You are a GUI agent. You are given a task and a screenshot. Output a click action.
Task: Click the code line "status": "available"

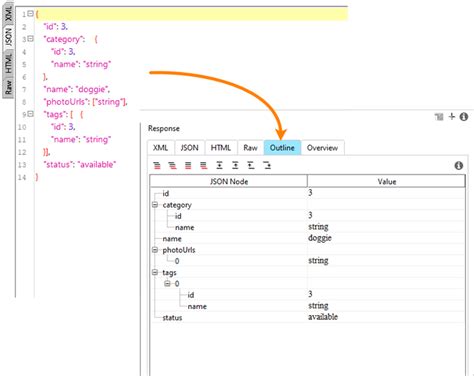80,164
